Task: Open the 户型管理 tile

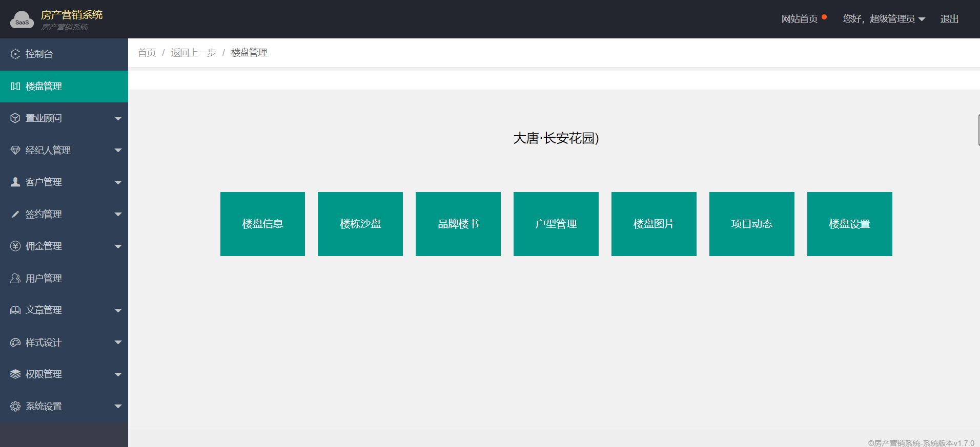Action: pyautogui.click(x=556, y=224)
